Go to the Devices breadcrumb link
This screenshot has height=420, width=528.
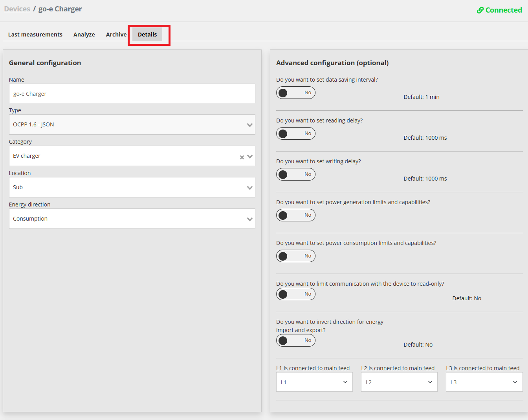(x=17, y=9)
